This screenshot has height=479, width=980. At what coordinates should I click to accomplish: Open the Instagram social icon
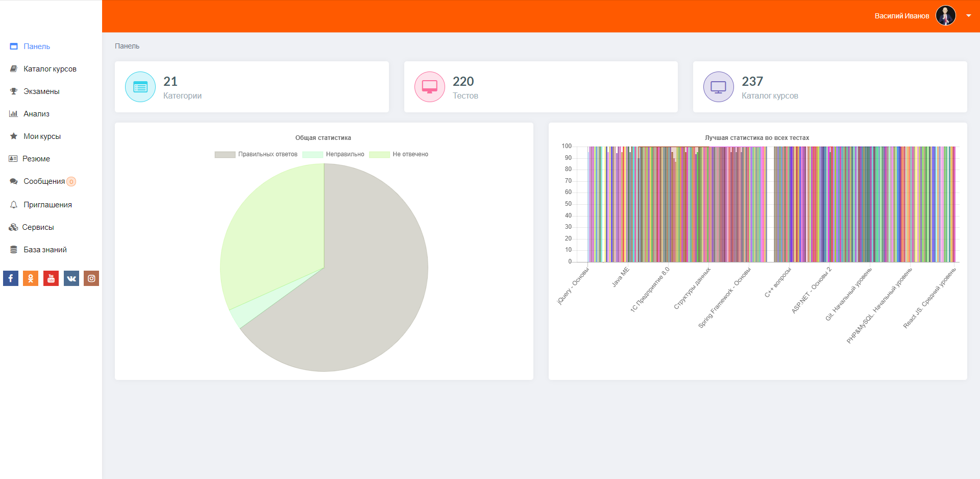tap(91, 278)
